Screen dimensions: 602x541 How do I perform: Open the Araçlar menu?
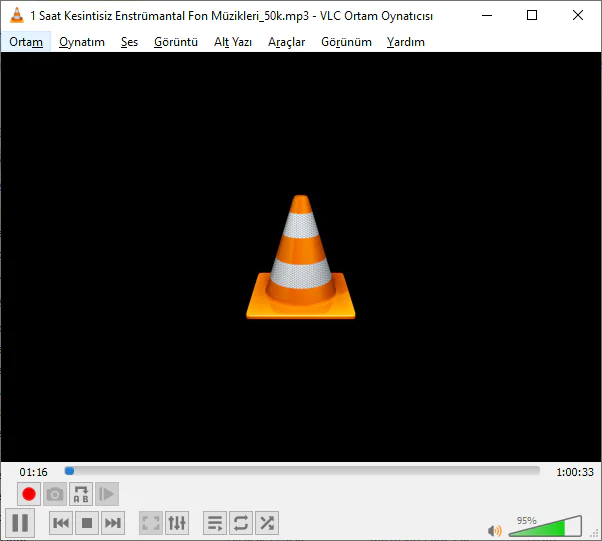286,42
